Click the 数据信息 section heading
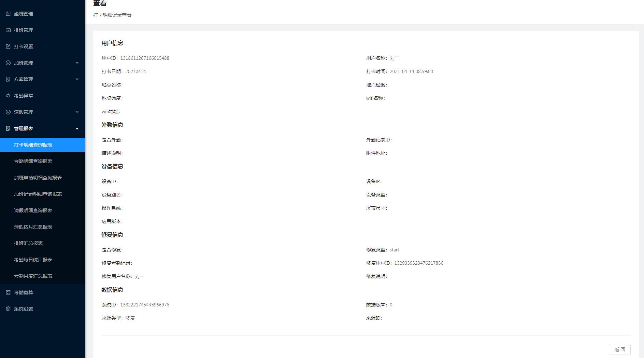Image resolution: width=644 pixels, height=358 pixels. click(112, 290)
